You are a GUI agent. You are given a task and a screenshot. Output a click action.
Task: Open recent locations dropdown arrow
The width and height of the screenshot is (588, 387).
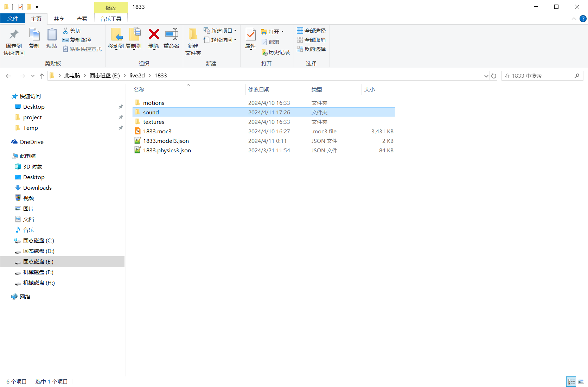click(x=33, y=76)
